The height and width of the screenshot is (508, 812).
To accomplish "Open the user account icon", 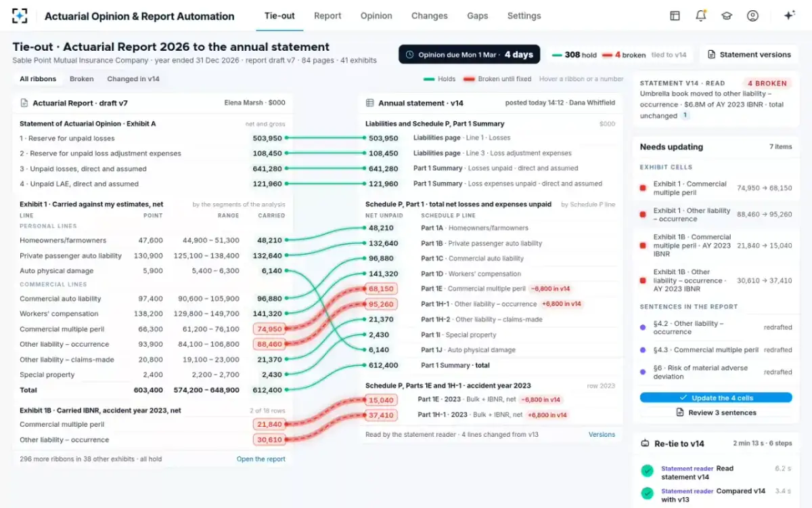I will point(752,16).
